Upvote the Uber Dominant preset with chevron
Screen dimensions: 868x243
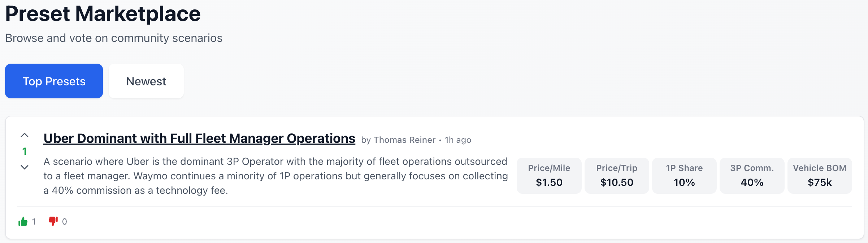pyautogui.click(x=25, y=136)
